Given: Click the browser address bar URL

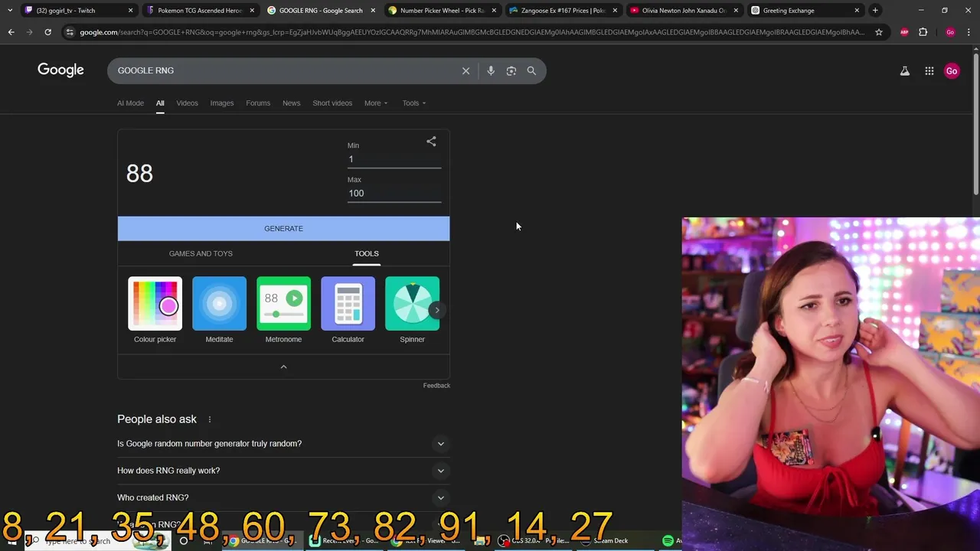Looking at the screenshot, I should [472, 32].
